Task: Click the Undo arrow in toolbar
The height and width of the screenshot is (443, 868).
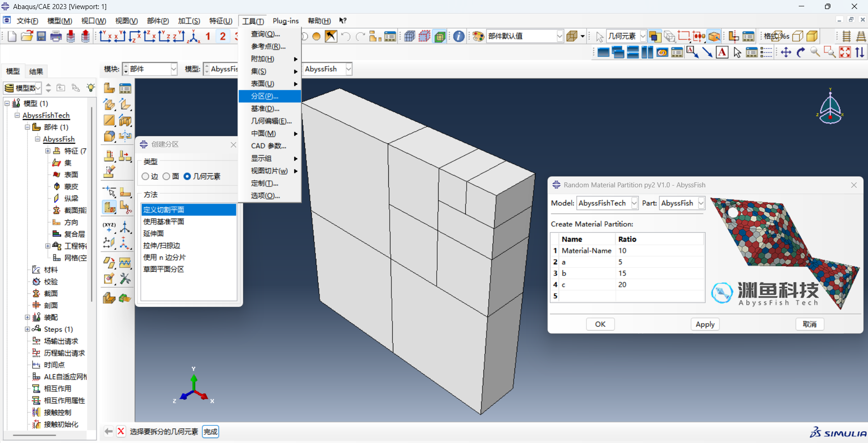Action: tap(346, 36)
